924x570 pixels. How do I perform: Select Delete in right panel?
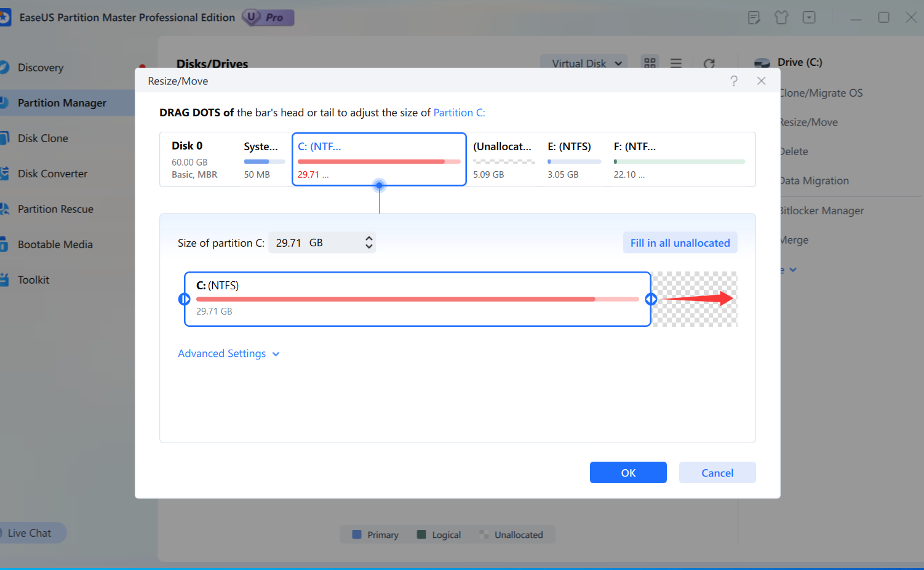(794, 151)
